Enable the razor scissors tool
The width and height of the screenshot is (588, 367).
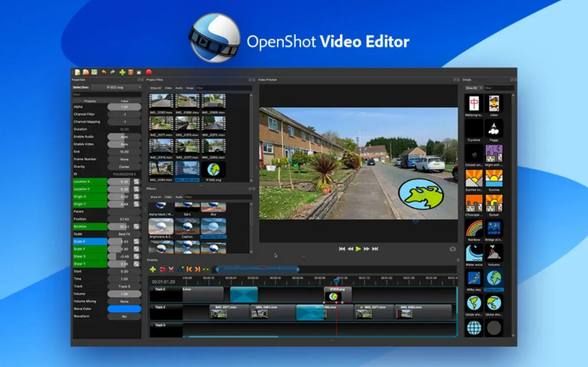tap(171, 269)
